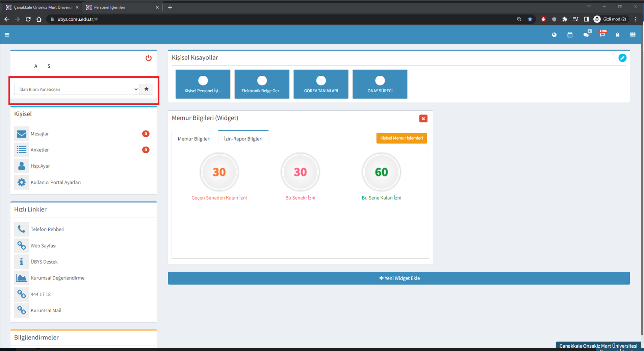The image size is (644, 351).
Task: Click the Yeni Widget Ekle button
Action: (x=398, y=278)
